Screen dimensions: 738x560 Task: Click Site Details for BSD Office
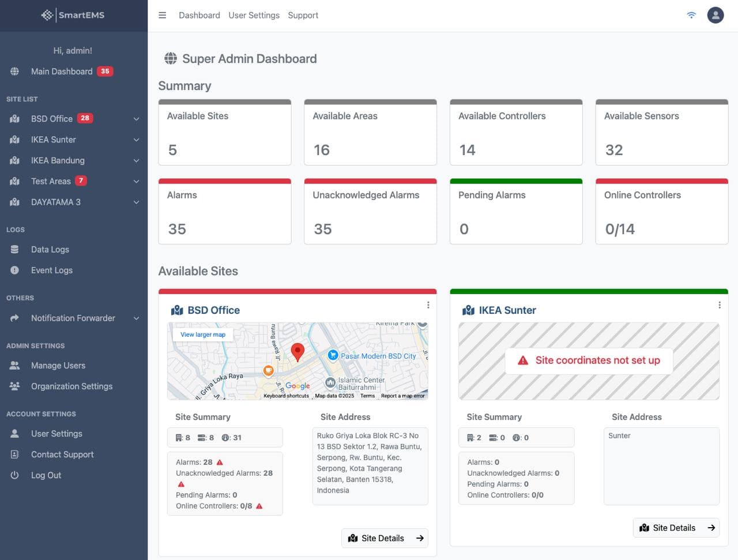(x=384, y=538)
